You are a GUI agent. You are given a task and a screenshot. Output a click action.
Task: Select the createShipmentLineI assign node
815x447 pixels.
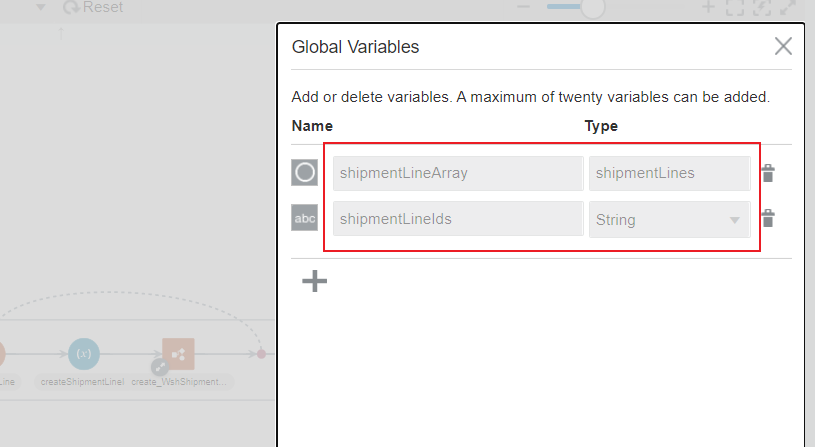pos(84,354)
